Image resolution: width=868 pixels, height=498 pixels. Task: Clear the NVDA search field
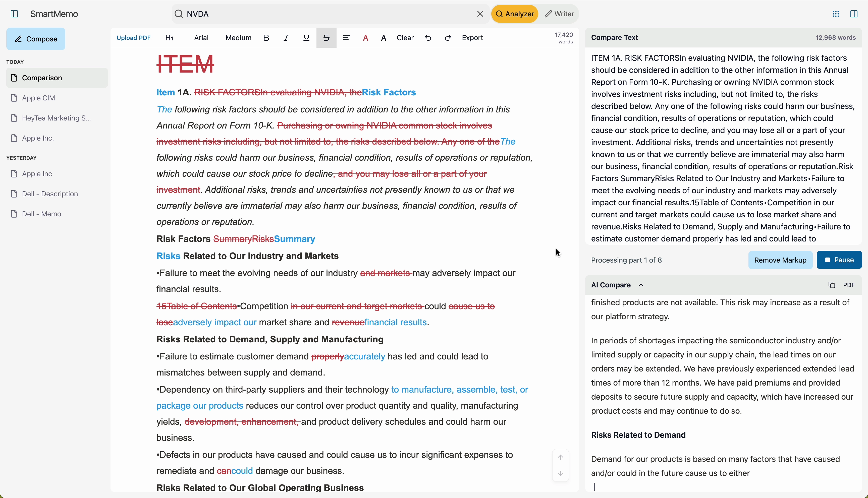480,14
